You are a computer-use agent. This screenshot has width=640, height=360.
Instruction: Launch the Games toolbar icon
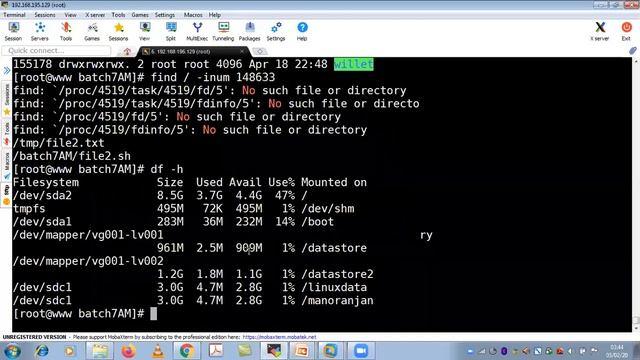(92, 31)
